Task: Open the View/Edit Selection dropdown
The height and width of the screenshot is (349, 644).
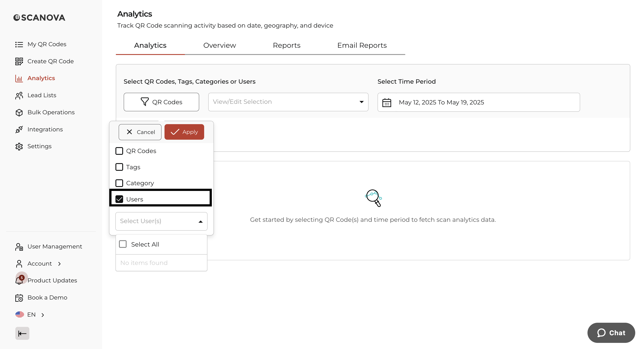Action: [x=288, y=102]
